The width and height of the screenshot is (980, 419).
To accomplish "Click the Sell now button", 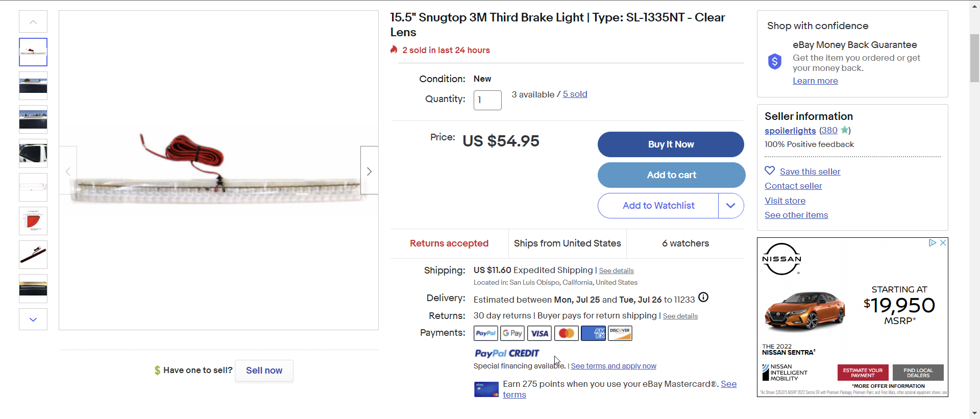I will (x=264, y=371).
